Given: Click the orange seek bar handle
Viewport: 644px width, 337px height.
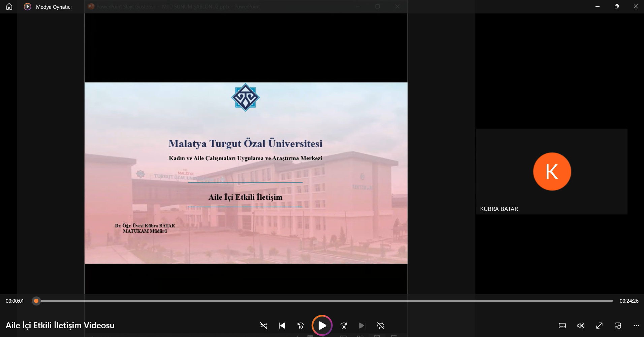Looking at the screenshot, I should (36, 301).
